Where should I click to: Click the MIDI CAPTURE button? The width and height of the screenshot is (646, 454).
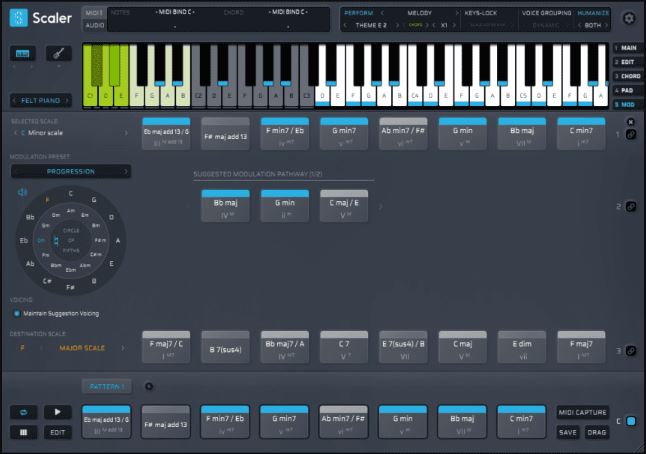581,412
